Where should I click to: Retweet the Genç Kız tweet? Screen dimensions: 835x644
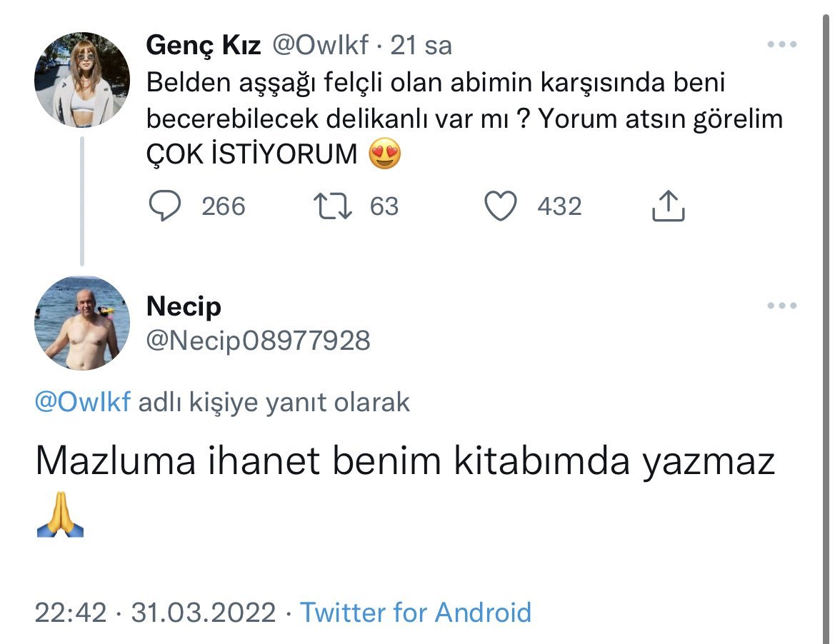point(333,206)
